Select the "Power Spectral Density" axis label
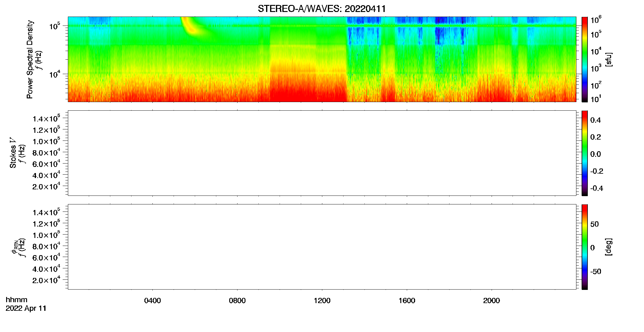The height and width of the screenshot is (332, 644). point(30,59)
